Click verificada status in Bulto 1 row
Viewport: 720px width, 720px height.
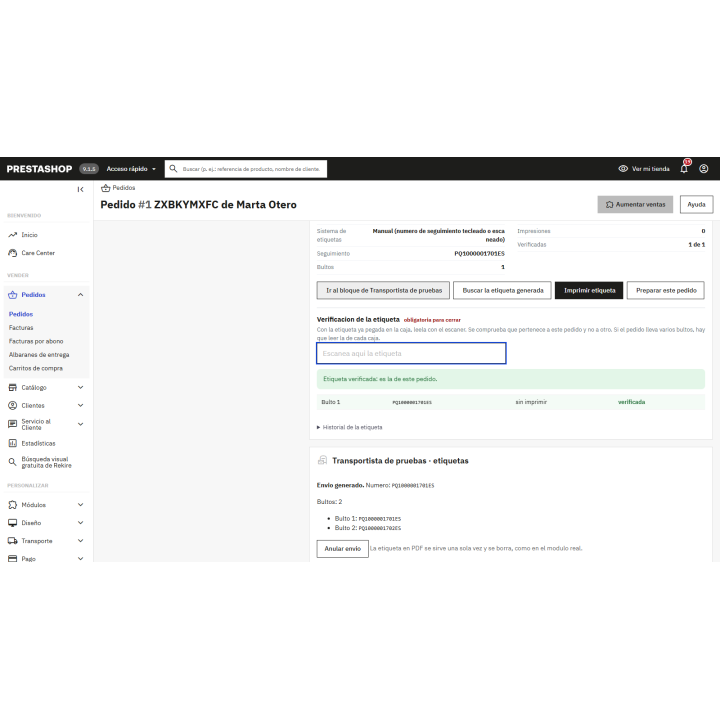631,402
